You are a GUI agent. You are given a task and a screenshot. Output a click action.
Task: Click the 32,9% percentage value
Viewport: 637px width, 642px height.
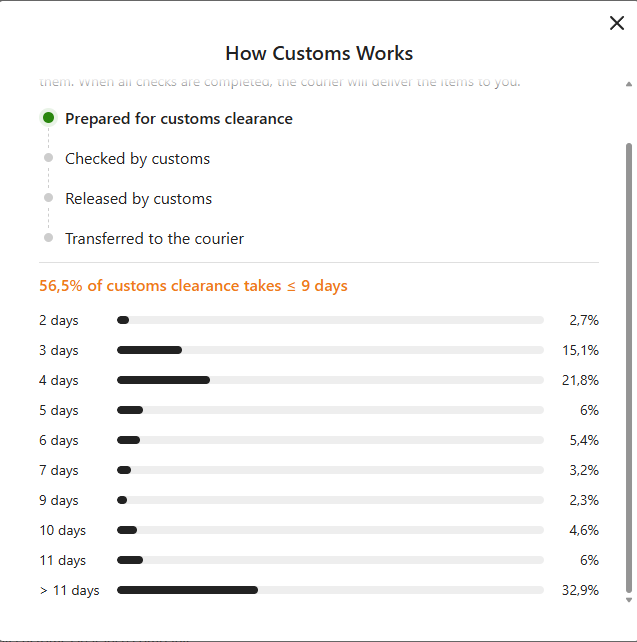coord(580,590)
